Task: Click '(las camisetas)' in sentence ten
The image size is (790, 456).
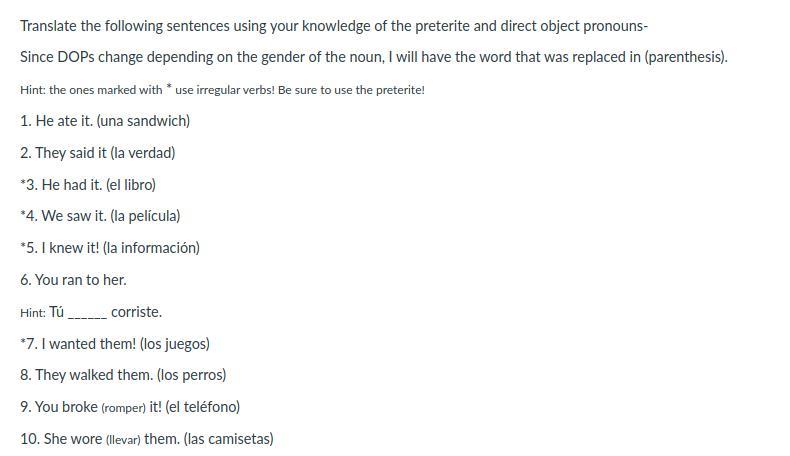Action: 229,439
